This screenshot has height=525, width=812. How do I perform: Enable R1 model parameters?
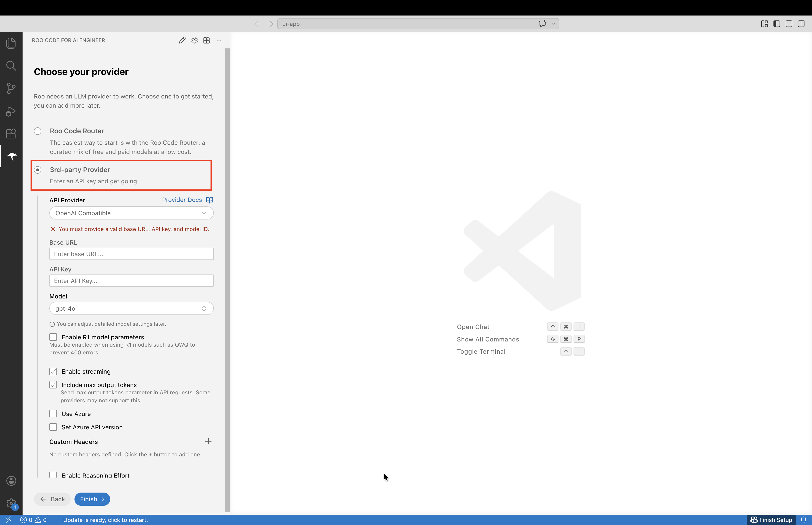(53, 337)
